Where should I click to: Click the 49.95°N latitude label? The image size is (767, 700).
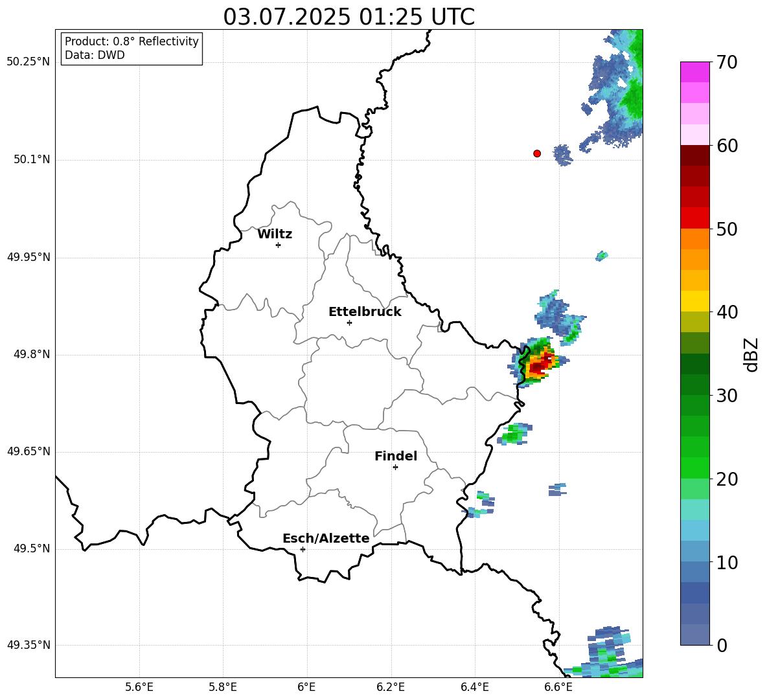point(29,257)
